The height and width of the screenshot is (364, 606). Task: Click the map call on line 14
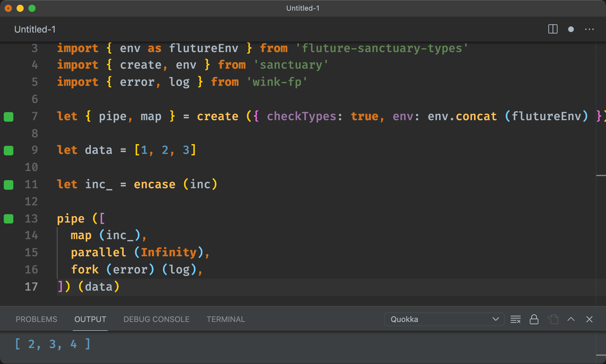pos(81,236)
